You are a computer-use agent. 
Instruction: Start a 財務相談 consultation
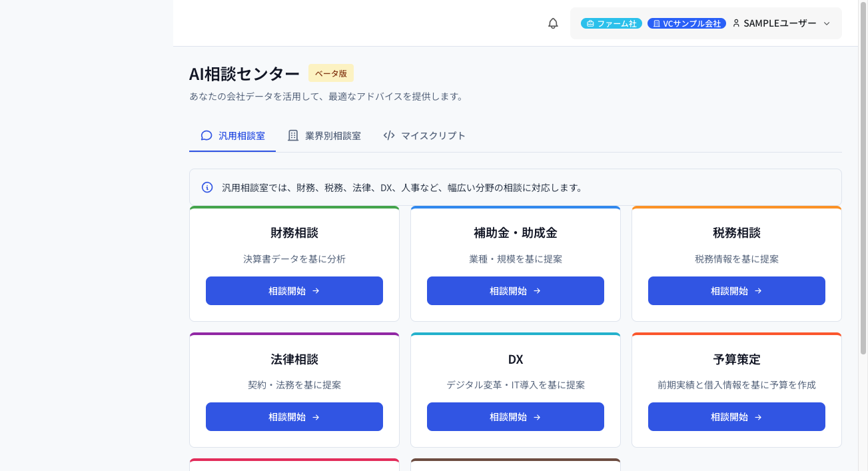(x=294, y=290)
